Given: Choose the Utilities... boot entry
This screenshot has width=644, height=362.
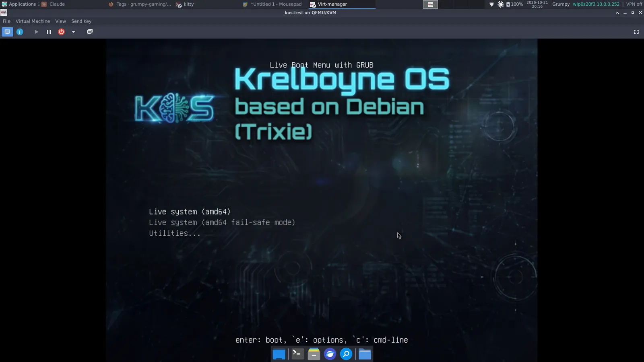Looking at the screenshot, I should pos(175,233).
